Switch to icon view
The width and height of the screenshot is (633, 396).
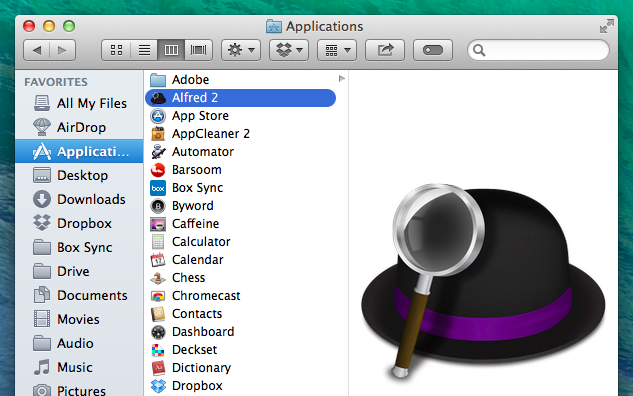116,50
